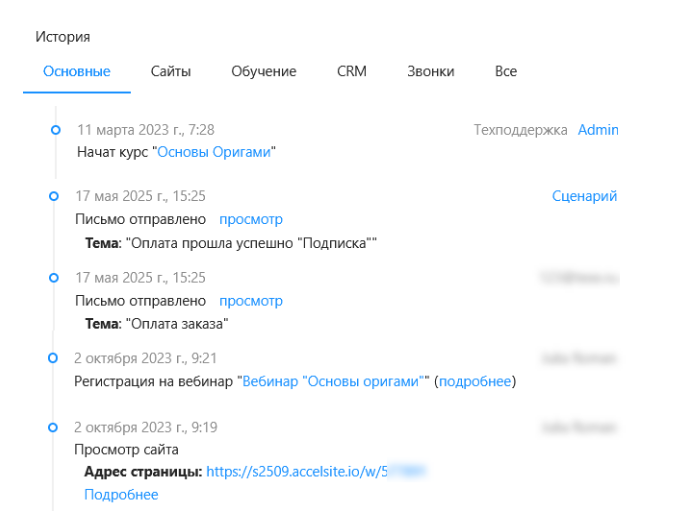This screenshot has width=686, height=532.
Task: Click the first 17 мая 2025 timeline marker
Action: 54,196
